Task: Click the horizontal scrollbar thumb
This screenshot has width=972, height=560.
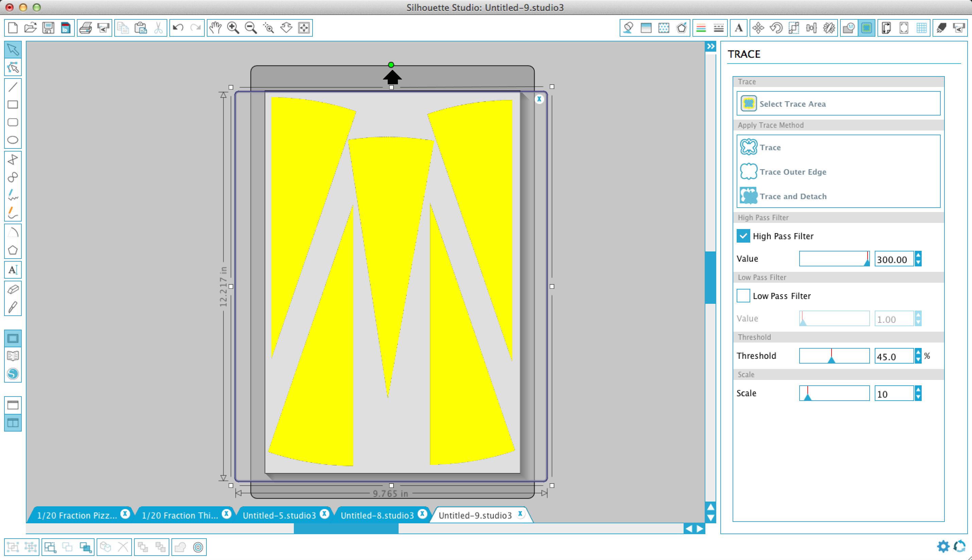Action: pyautogui.click(x=346, y=529)
